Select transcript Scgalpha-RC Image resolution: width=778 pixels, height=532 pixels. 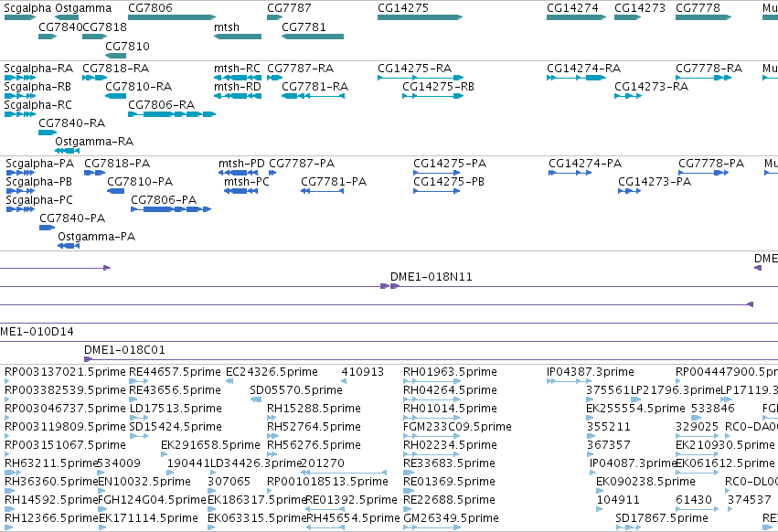(37, 105)
